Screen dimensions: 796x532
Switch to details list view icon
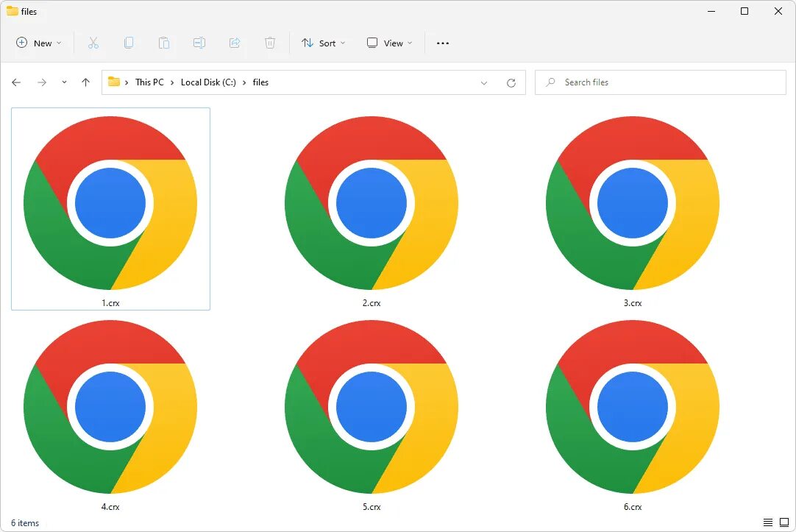click(x=768, y=522)
